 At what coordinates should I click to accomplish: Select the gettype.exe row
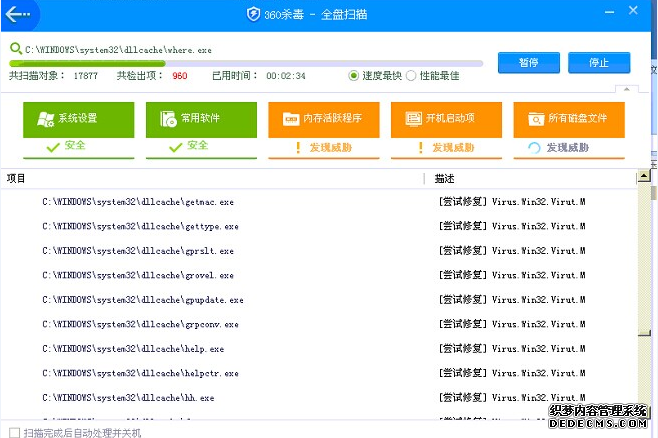pyautogui.click(x=319, y=226)
